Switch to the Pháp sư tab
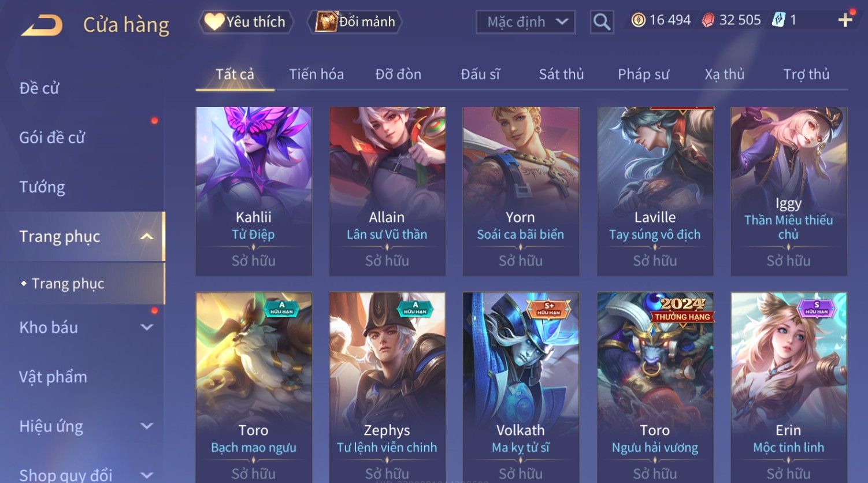Image resolution: width=868 pixels, height=483 pixels. 643,74
